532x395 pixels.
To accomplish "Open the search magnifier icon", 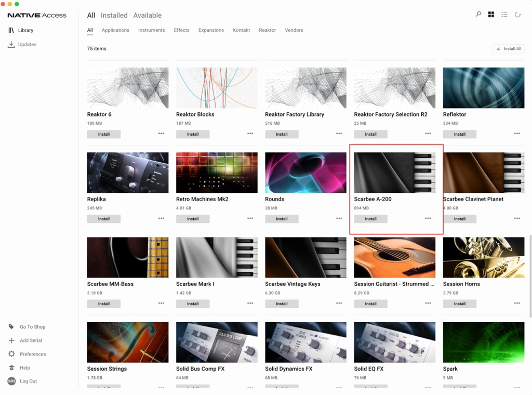I will click(478, 14).
